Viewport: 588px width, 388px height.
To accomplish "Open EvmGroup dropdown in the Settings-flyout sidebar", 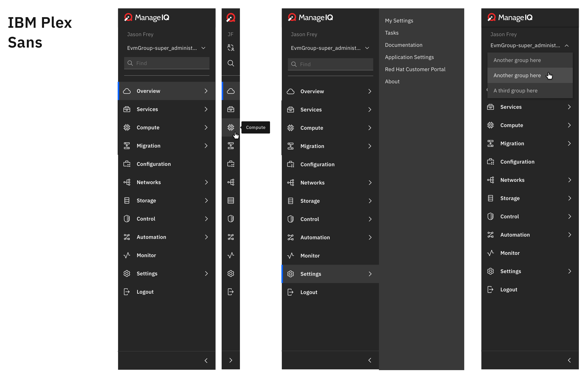I will click(330, 48).
